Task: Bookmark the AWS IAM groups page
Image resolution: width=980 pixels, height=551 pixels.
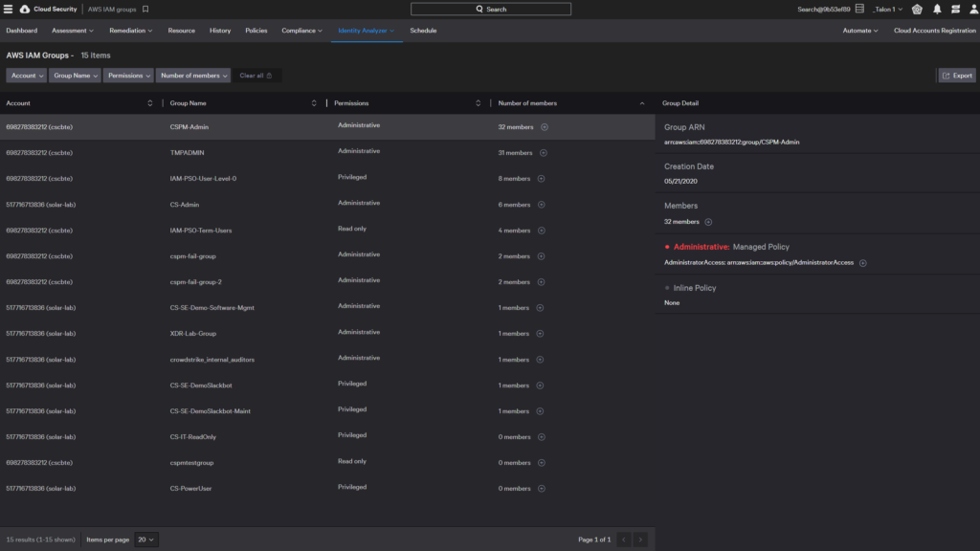Action: tap(145, 9)
